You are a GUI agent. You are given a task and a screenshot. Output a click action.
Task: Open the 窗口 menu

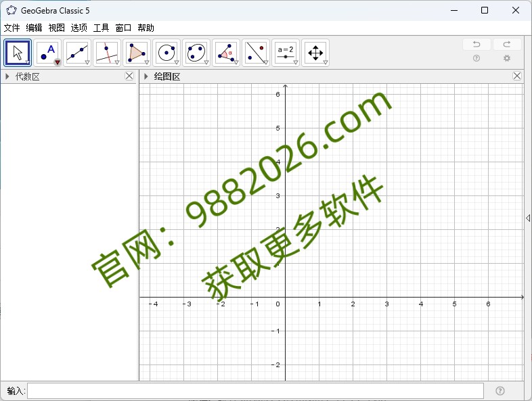(x=123, y=28)
